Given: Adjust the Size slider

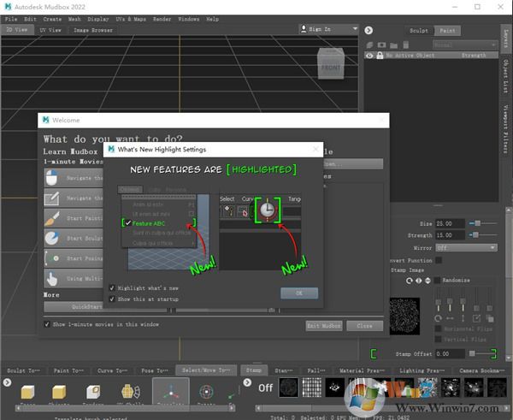Looking at the screenshot, I should click(x=482, y=223).
